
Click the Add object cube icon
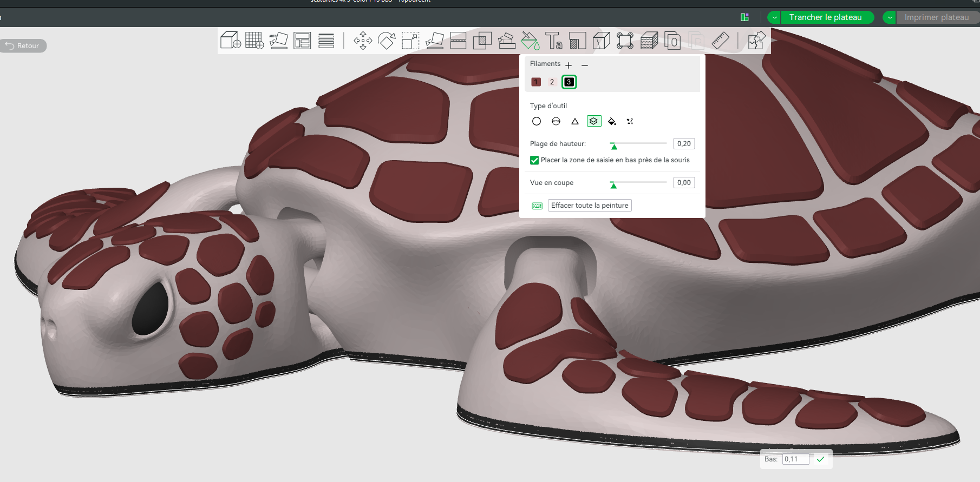pyautogui.click(x=230, y=41)
